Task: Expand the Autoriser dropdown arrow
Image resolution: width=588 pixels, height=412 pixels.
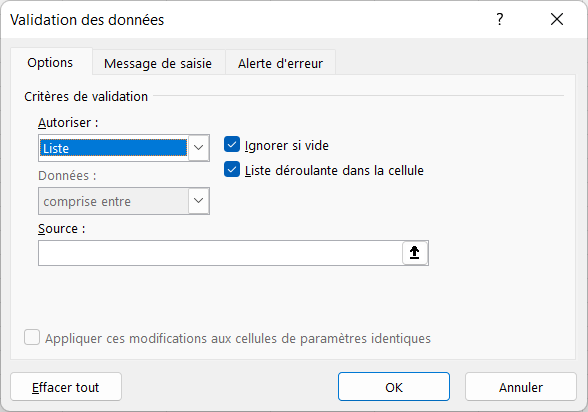Action: [198, 148]
